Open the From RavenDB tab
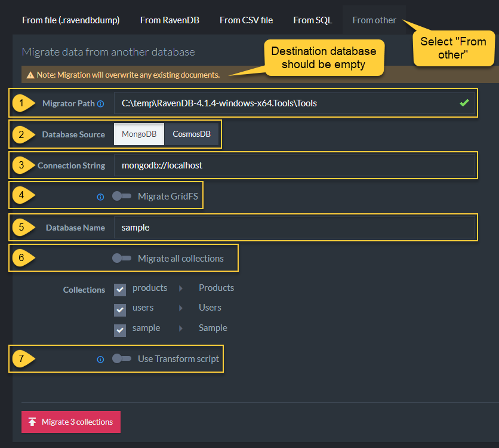 coord(170,20)
